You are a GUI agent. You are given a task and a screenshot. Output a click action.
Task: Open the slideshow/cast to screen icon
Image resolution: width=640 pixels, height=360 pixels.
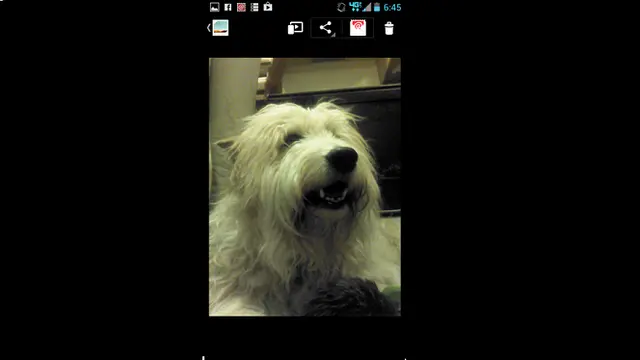coord(295,28)
